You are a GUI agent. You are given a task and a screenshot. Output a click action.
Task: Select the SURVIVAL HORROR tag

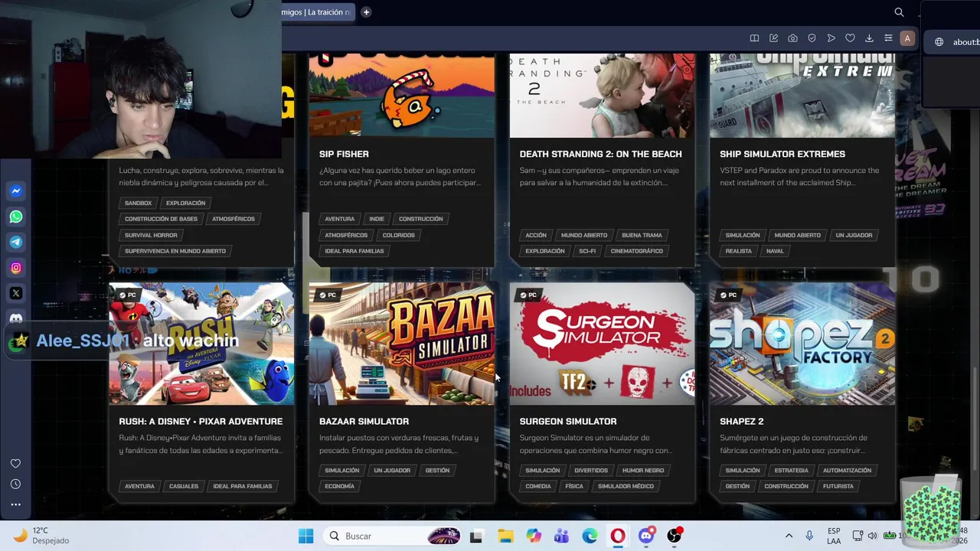click(151, 235)
